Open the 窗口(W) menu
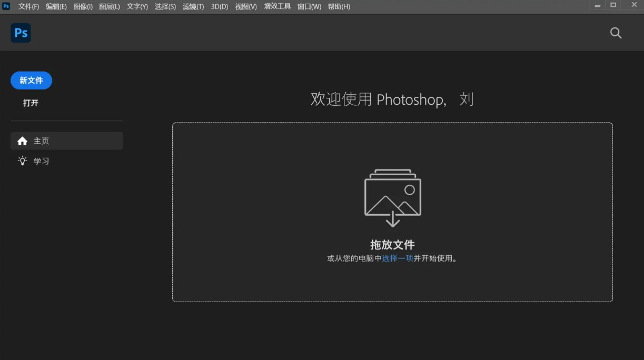The height and width of the screenshot is (360, 644). (x=309, y=7)
